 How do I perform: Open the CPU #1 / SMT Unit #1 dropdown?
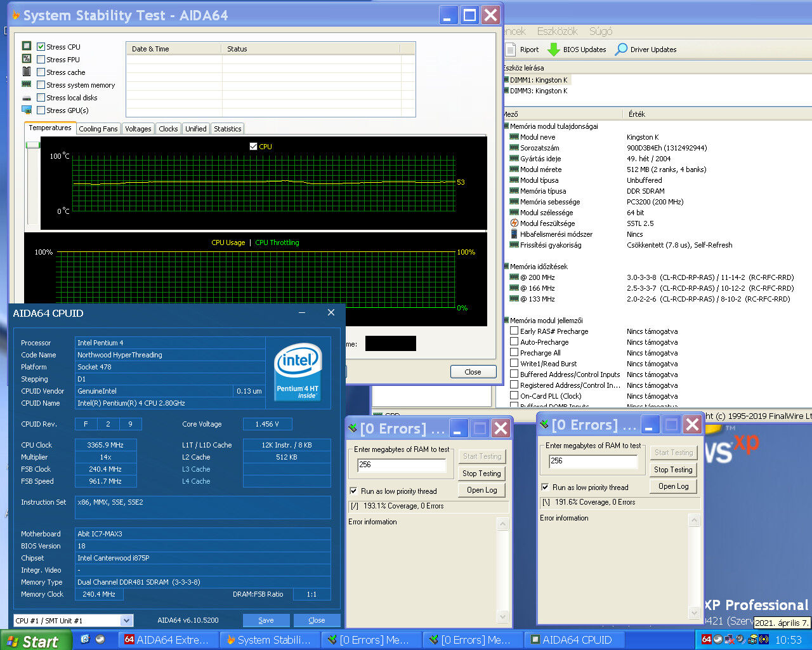(x=126, y=620)
